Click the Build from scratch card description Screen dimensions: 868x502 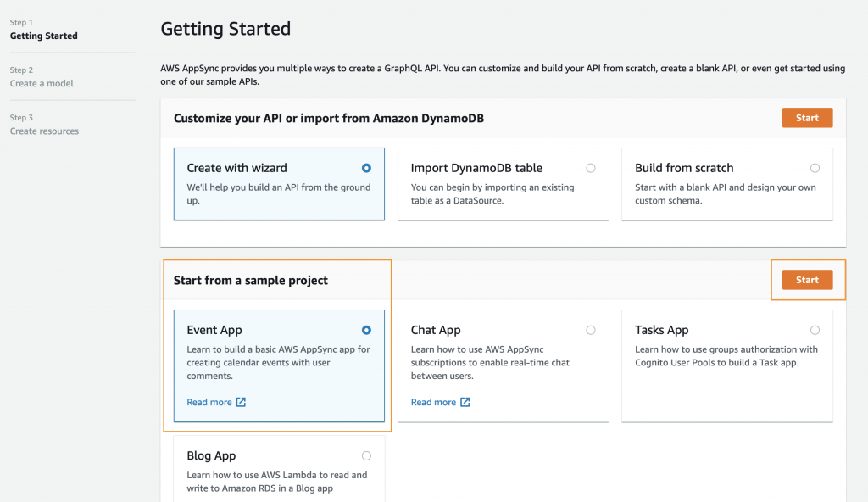(x=725, y=194)
